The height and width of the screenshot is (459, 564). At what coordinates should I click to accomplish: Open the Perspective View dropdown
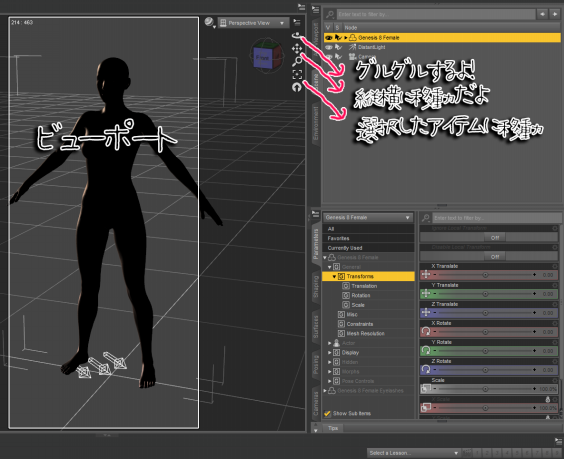254,23
